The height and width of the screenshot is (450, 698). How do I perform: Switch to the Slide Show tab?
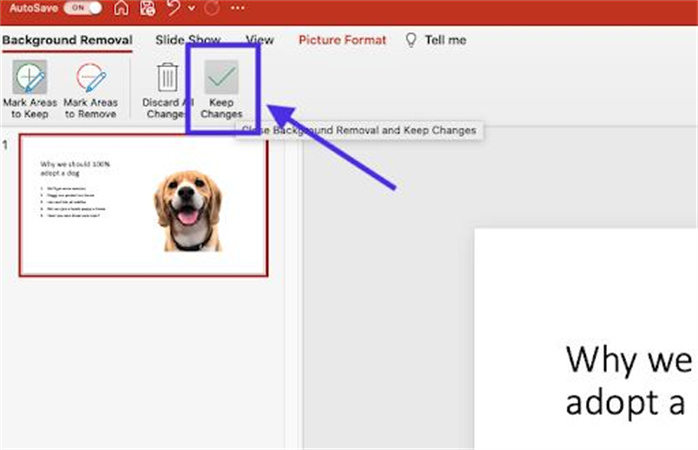tap(188, 40)
